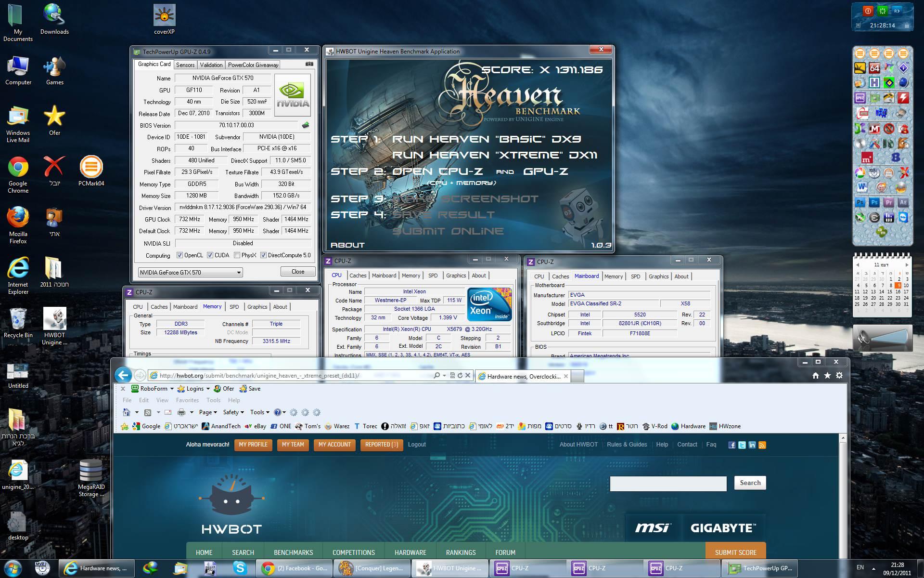Click the stop loading X in address bar
Screen dimensions: 924x578
pyautogui.click(x=467, y=375)
